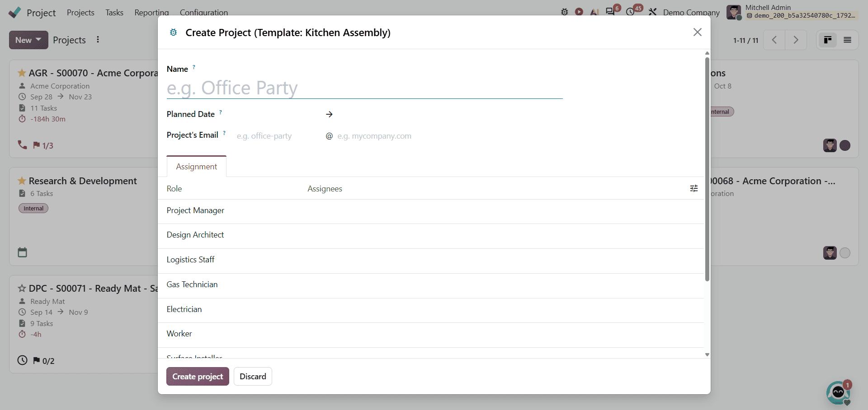Go to next page of projects
Viewport: 868px width, 410px height.
click(x=796, y=40)
